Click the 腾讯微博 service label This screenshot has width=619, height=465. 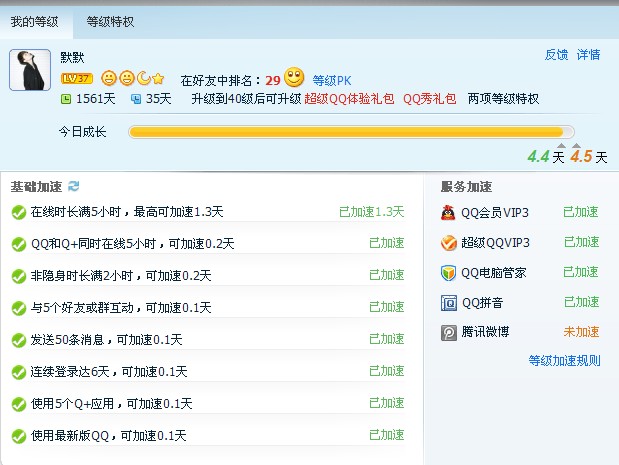pyautogui.click(x=485, y=332)
